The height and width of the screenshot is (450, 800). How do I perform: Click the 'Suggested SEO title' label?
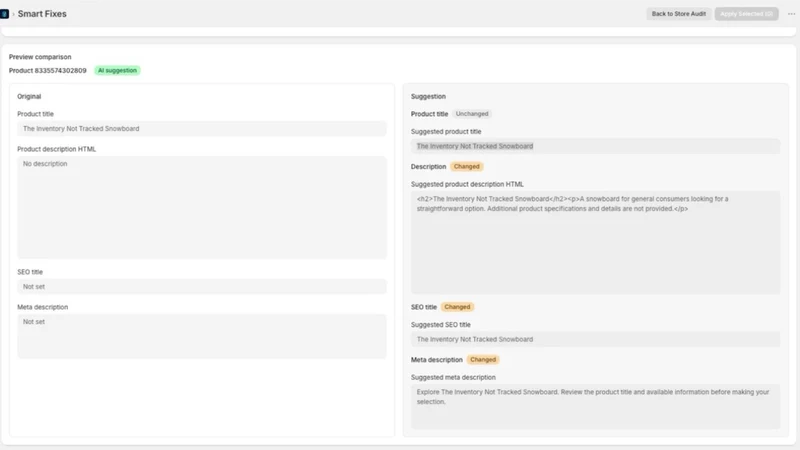pyautogui.click(x=441, y=324)
